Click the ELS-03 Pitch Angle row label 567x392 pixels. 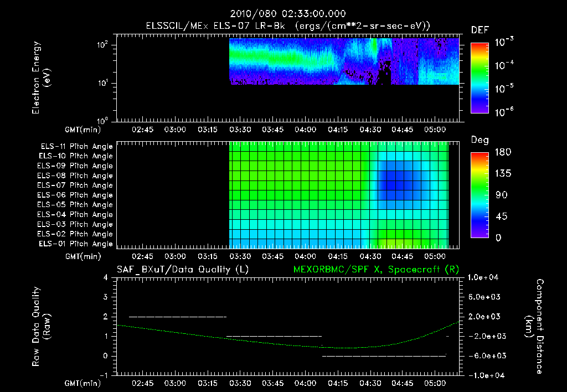pyautogui.click(x=75, y=225)
